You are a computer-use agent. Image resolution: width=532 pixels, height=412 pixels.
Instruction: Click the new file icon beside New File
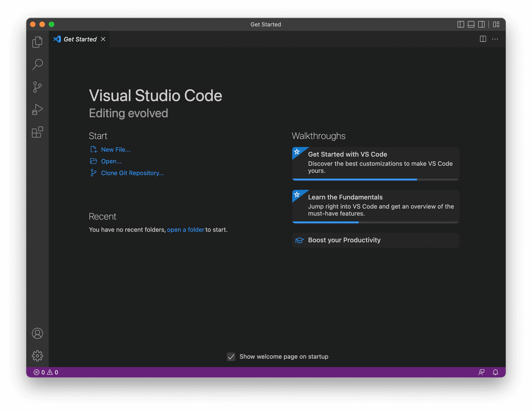(94, 150)
